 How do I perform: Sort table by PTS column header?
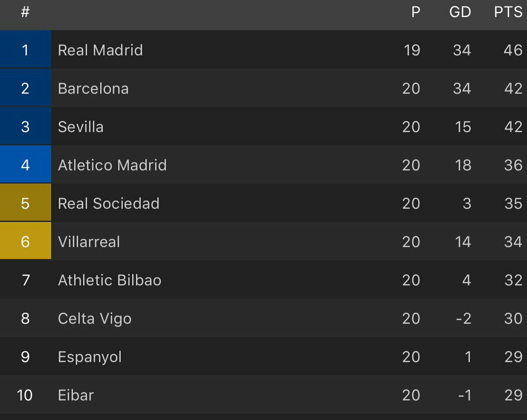(508, 12)
